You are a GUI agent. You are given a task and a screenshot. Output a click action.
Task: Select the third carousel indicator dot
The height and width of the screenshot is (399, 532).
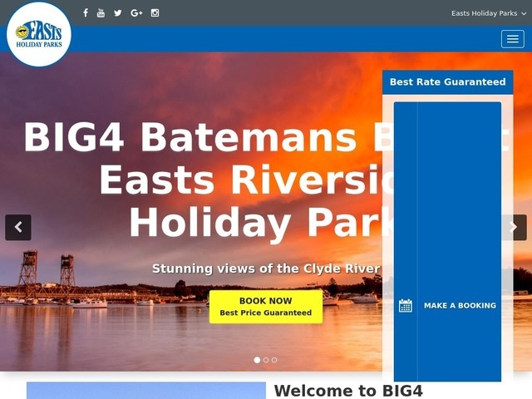click(x=274, y=360)
